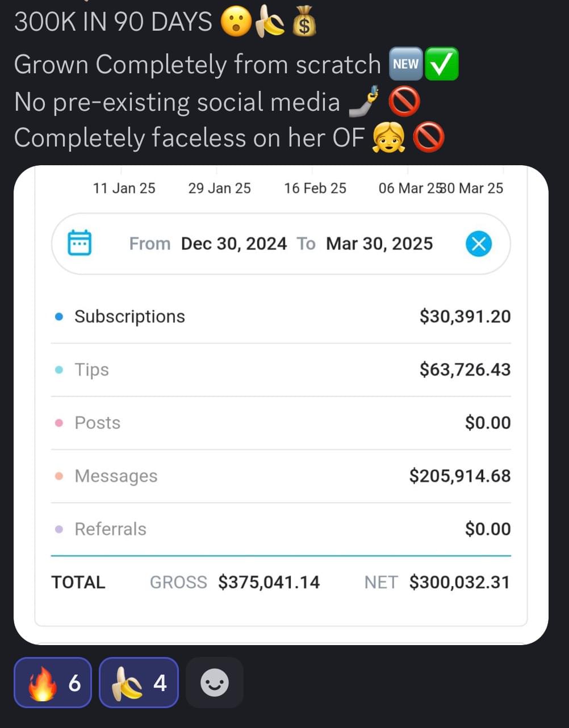Viewport: 569px width, 728px height.
Task: Click the To date Mar 30, 2025
Action: [379, 244]
